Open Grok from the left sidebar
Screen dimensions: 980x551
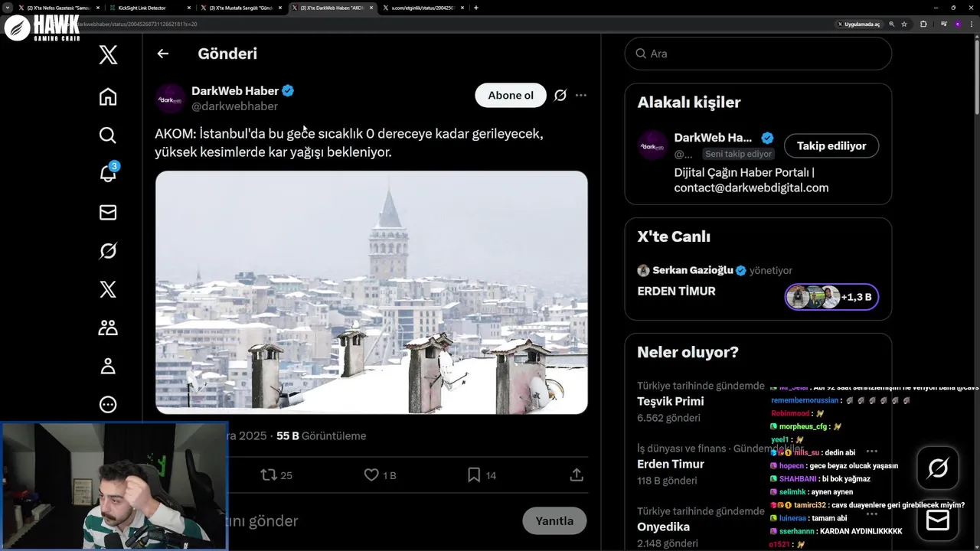[108, 251]
